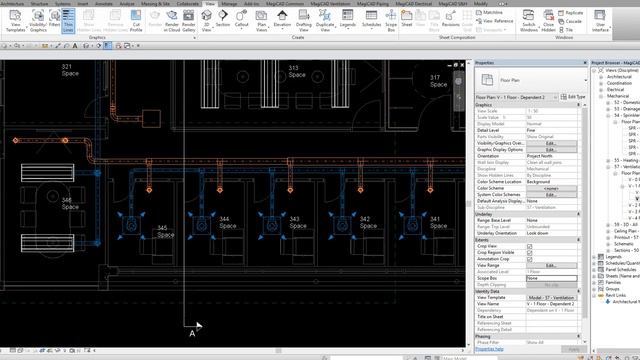Click the Detail Level Fine value

(x=551, y=130)
